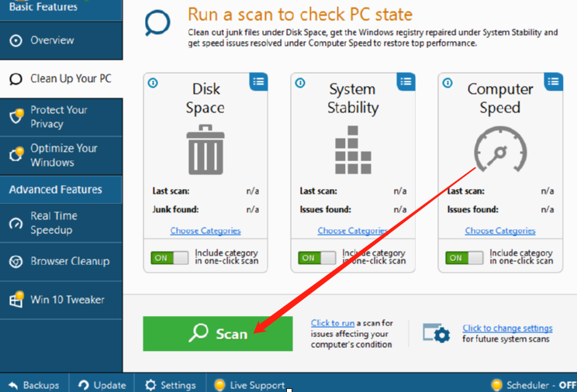The width and height of the screenshot is (577, 392).
Task: Click the Optimize Your Windows icon
Action: [x=16, y=153]
